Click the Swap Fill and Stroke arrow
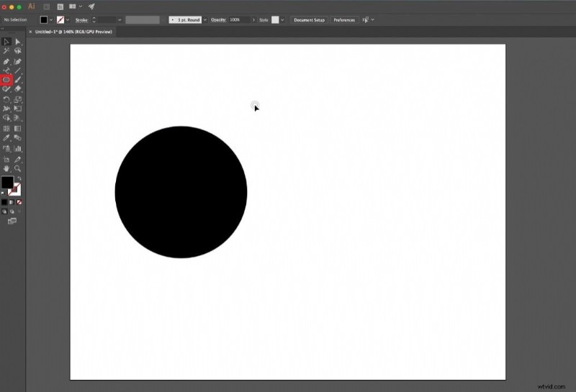This screenshot has height=392, width=576. click(x=19, y=178)
